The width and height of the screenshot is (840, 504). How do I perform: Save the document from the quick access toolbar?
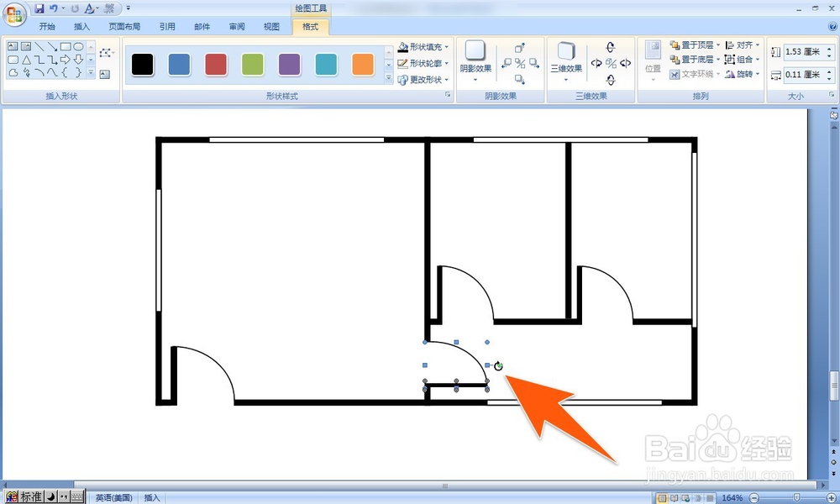click(x=39, y=8)
